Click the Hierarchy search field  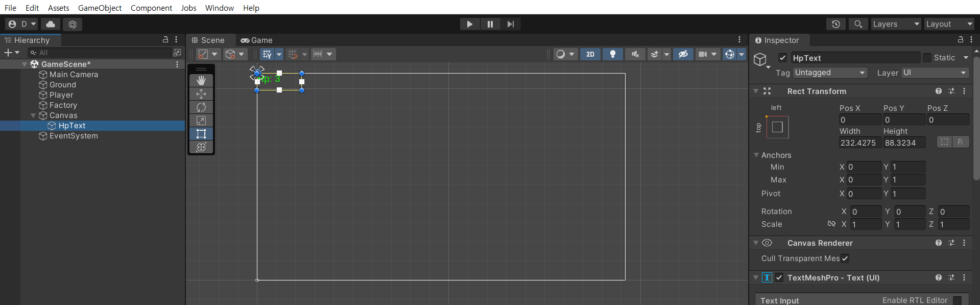[101, 52]
